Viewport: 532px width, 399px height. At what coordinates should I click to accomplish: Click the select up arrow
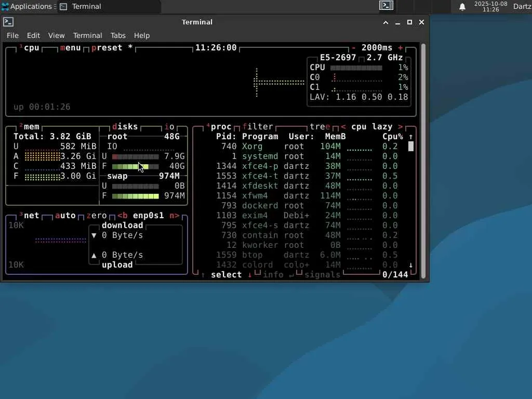(203, 275)
